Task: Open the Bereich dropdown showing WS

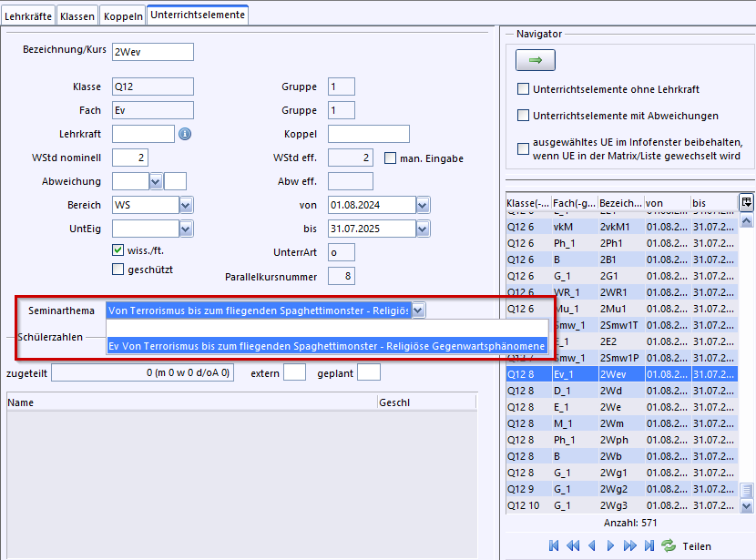Action: point(186,205)
